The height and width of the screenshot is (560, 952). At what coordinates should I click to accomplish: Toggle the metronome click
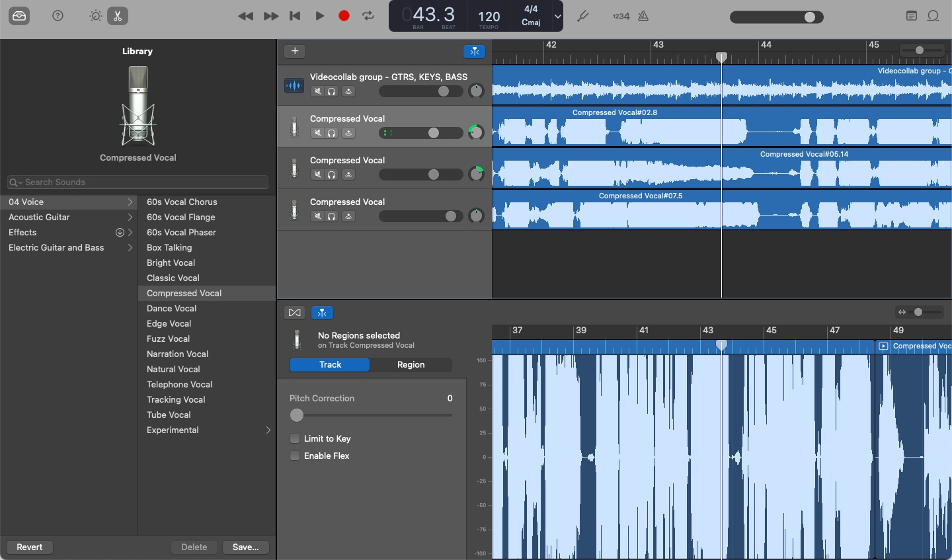click(x=643, y=16)
